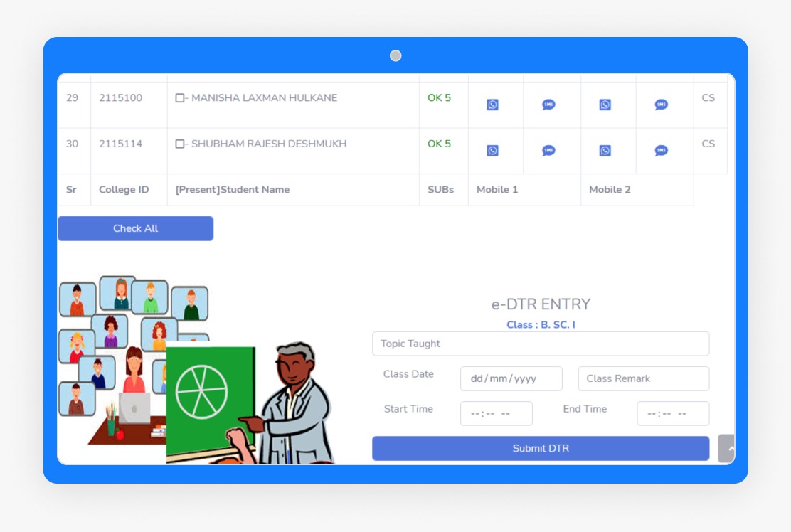
Task: Submit the DTR entry form
Action: (x=541, y=448)
